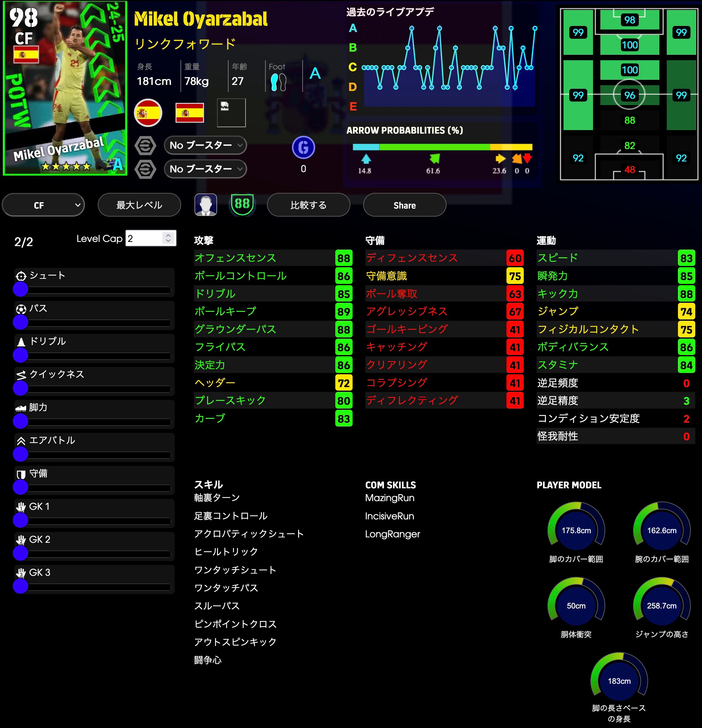Screen dimensions: 702x728
Task: Click the GK 2 glove icon
Action: pos(21,540)
